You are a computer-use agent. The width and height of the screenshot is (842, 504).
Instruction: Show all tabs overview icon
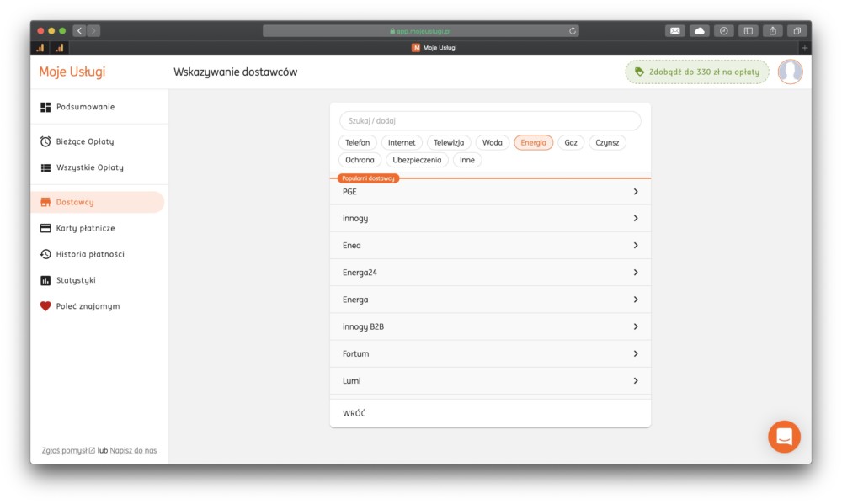pos(797,31)
